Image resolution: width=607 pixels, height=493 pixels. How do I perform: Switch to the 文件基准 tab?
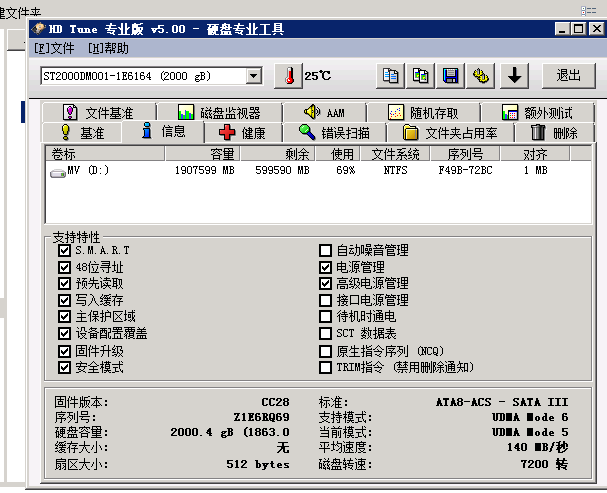99,113
